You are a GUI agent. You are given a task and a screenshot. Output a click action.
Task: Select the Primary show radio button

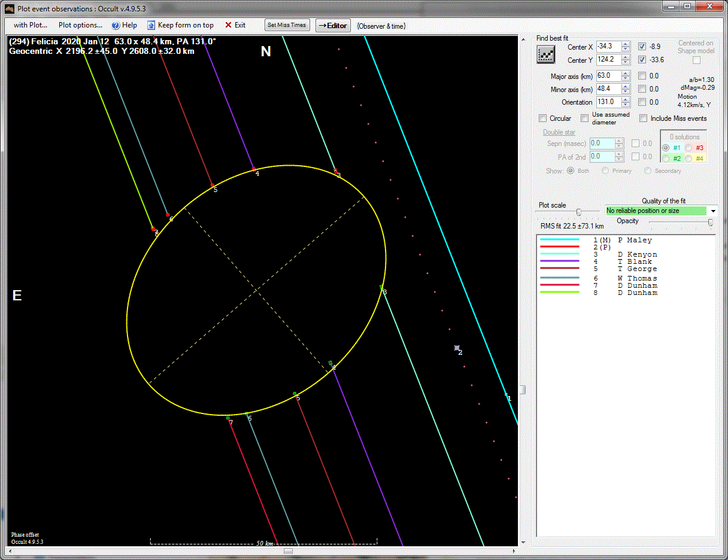606,171
